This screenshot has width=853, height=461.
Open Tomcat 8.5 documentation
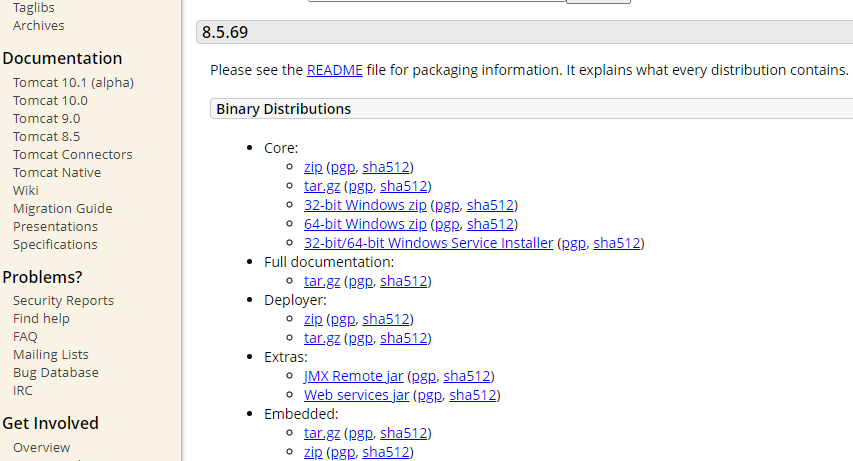(46, 137)
